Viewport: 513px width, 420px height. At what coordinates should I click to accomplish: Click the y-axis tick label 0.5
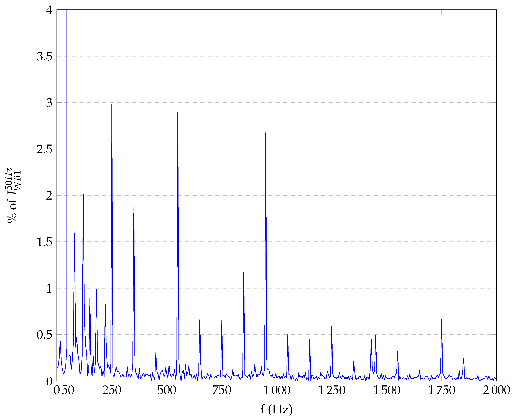[45, 335]
